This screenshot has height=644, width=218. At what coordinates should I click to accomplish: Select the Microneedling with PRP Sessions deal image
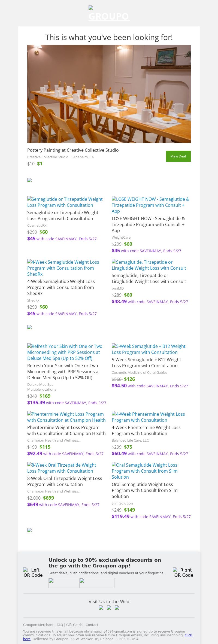(65, 352)
